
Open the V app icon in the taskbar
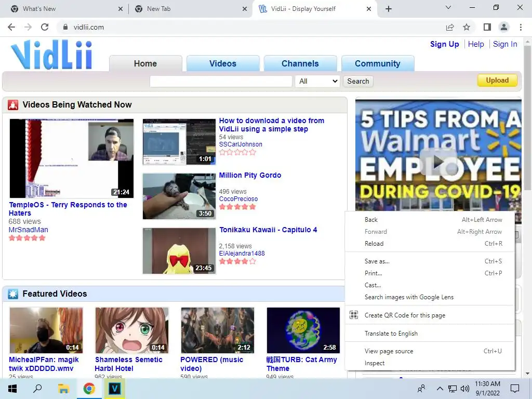[x=114, y=389]
